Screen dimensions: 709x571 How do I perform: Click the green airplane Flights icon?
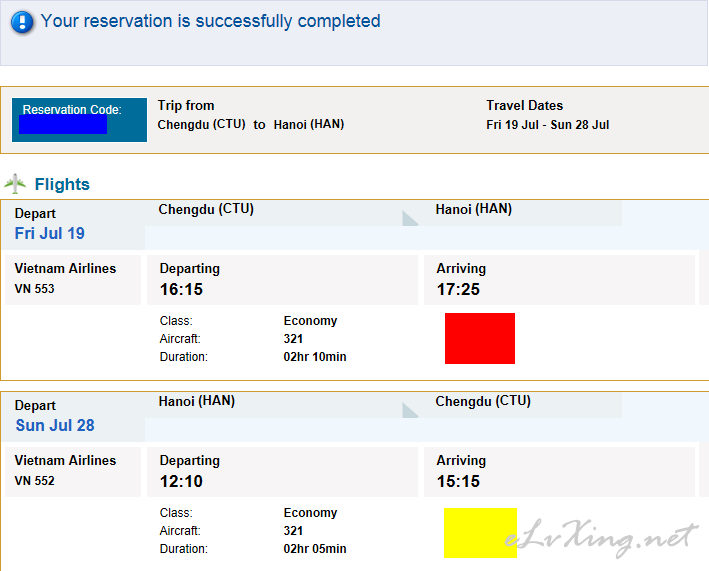point(15,184)
